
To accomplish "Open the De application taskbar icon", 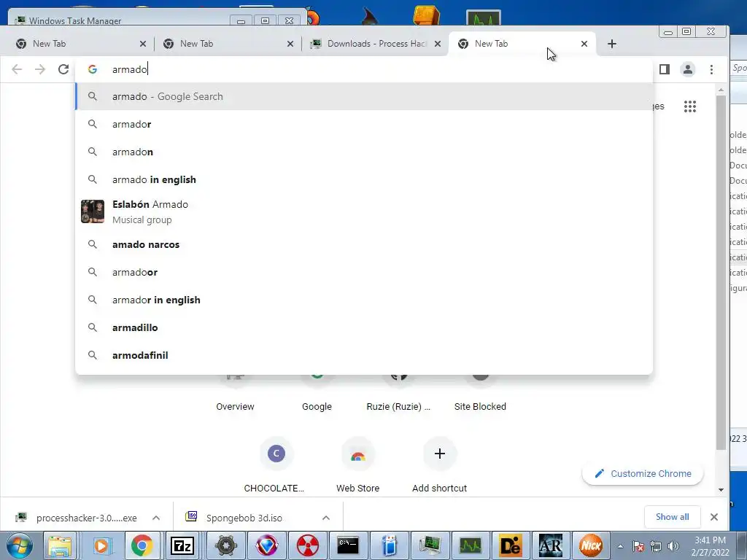I will [x=510, y=545].
